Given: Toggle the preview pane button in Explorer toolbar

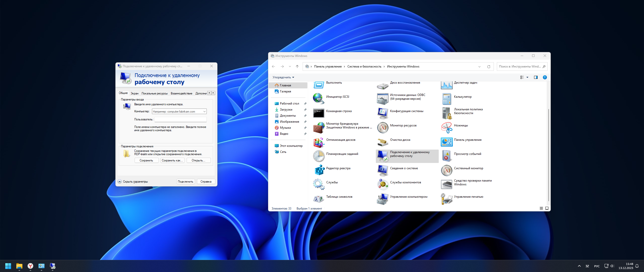Looking at the screenshot, I should click(536, 77).
